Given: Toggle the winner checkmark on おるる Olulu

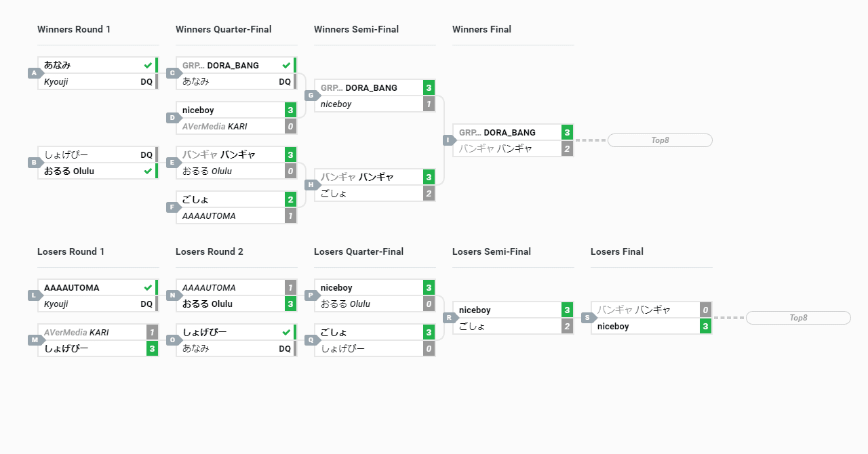Looking at the screenshot, I should pyautogui.click(x=148, y=171).
